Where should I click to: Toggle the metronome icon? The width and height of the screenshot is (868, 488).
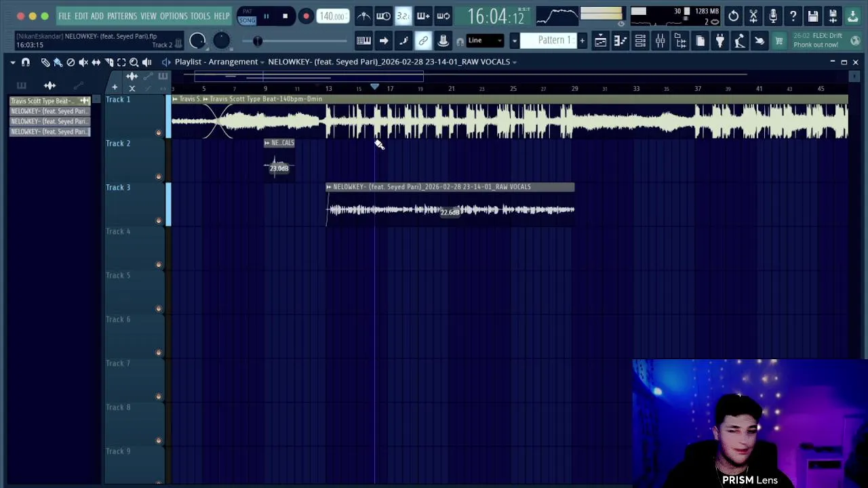click(x=364, y=16)
